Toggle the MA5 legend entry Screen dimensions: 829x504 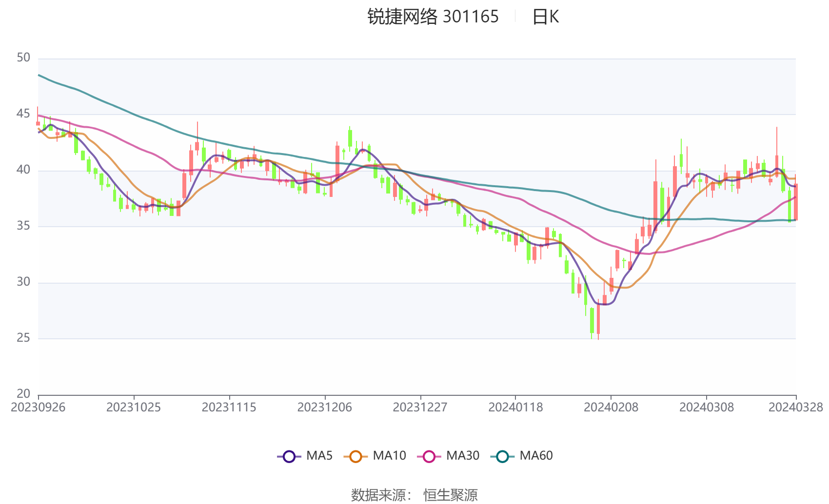tap(305, 456)
